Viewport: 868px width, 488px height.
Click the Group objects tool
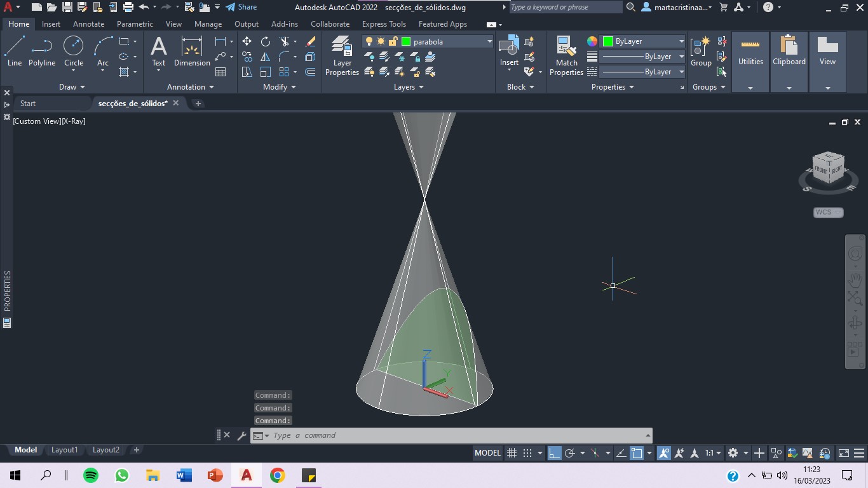pos(701,51)
